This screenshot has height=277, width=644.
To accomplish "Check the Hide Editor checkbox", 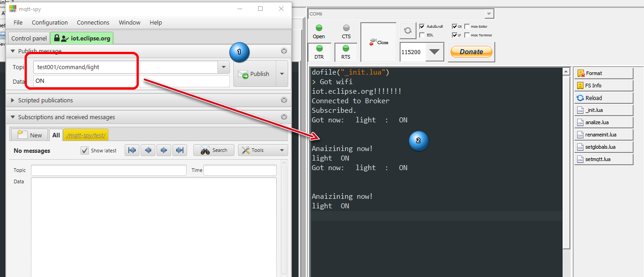I will [x=467, y=26].
